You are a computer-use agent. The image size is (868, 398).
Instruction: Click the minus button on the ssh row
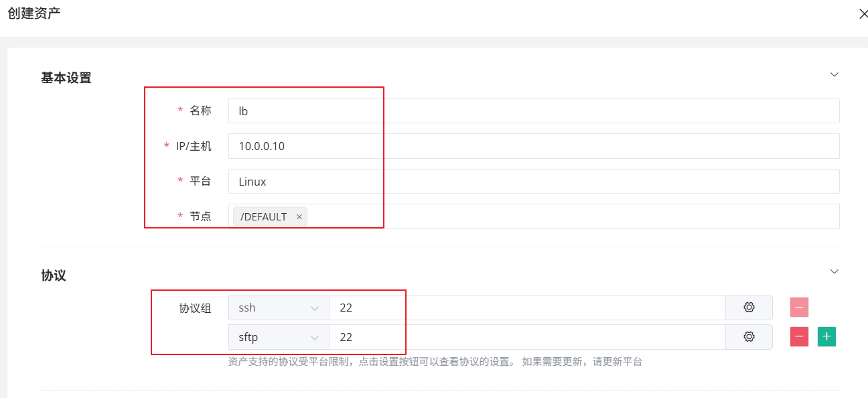(x=799, y=308)
